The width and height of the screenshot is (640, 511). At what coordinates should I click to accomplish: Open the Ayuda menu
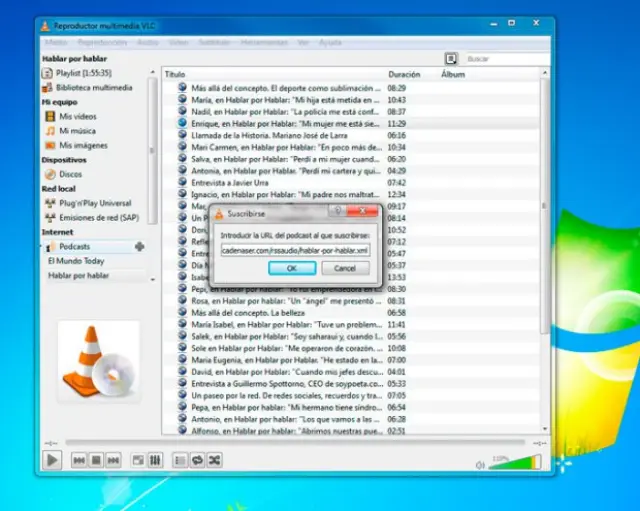[331, 43]
